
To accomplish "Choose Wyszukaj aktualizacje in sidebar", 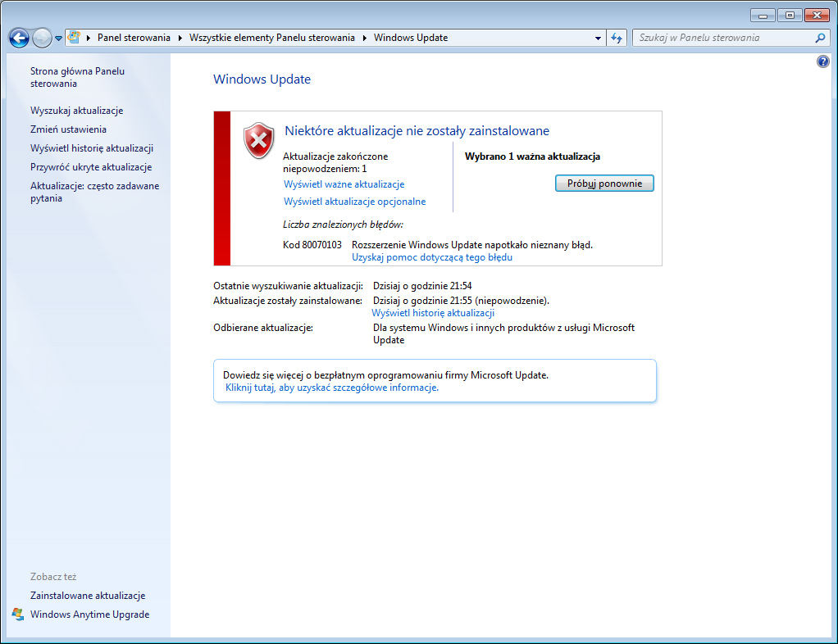I will tap(76, 111).
